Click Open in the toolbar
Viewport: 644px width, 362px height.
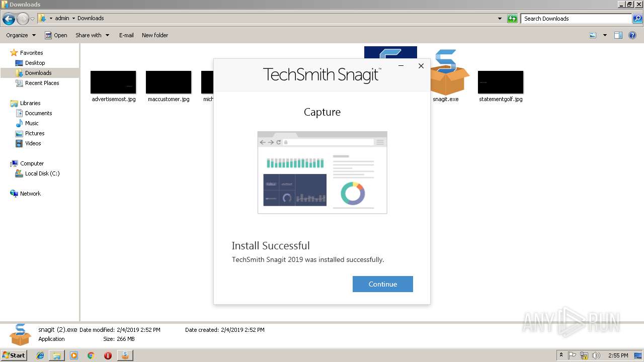coord(56,35)
